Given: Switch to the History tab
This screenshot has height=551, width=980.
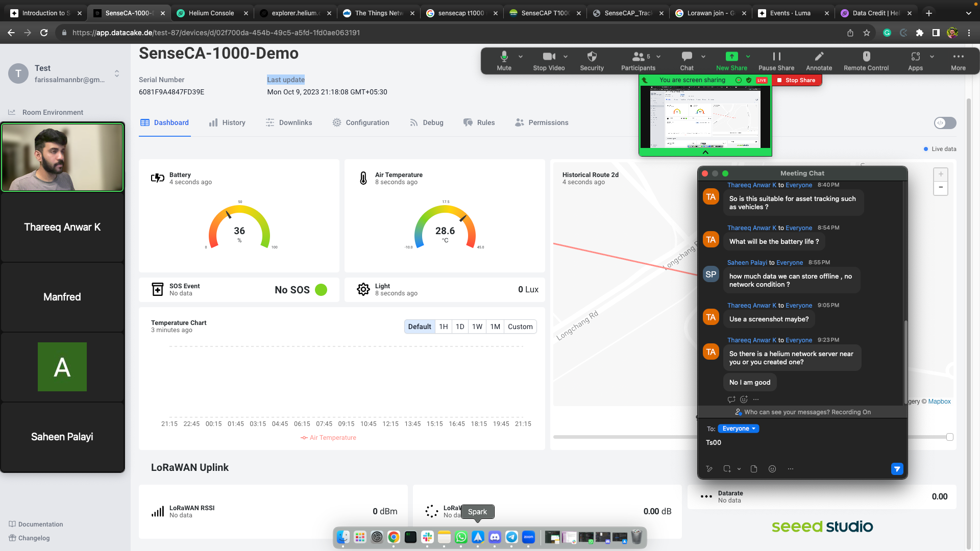Looking at the screenshot, I should click(227, 122).
